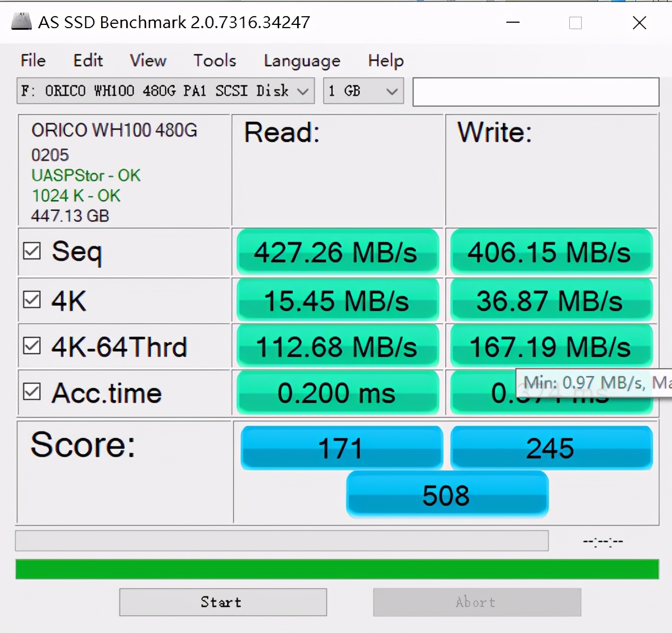The height and width of the screenshot is (633, 672).
Task: Click the AS SSD Benchmark app icon
Action: 22,22
